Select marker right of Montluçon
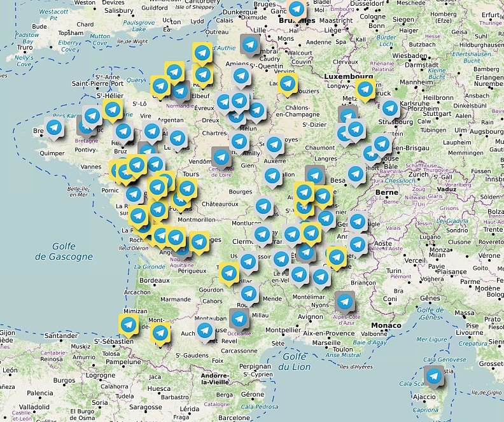Viewport: 504px width, 422px height. 263,207
